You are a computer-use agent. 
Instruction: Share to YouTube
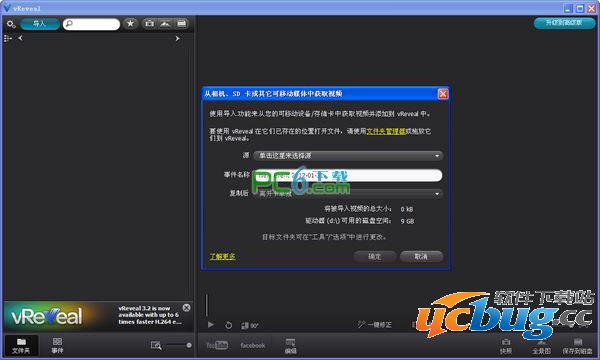coord(217,345)
